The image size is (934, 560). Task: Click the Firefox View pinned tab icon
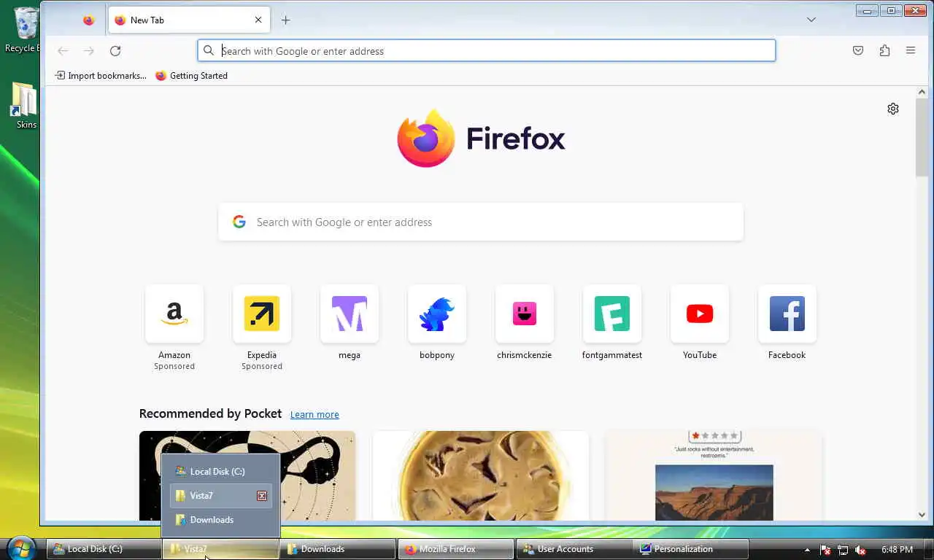click(88, 20)
